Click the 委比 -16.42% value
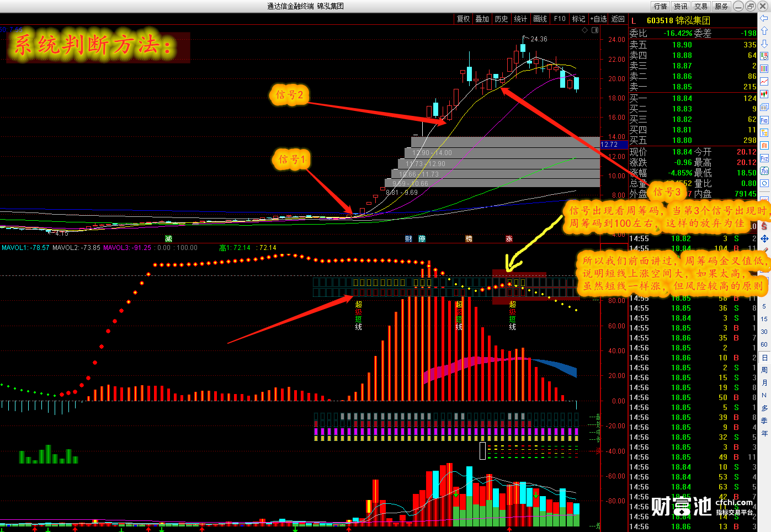The image size is (771, 532). (x=678, y=33)
